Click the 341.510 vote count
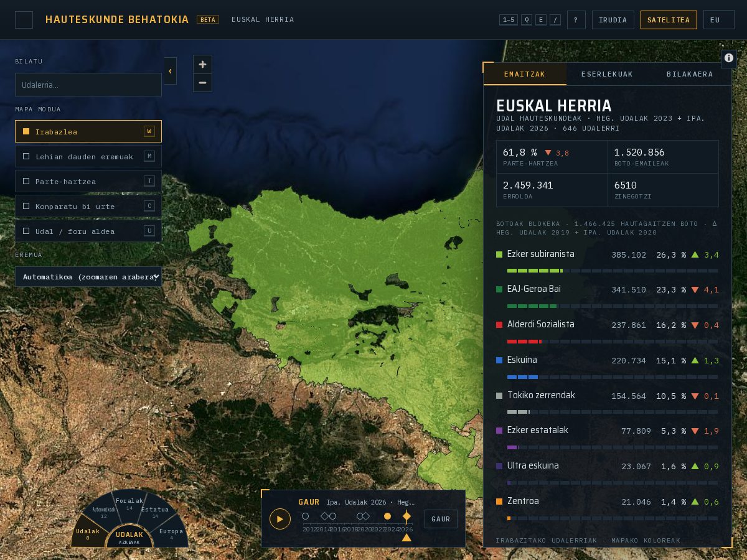747x560 pixels. point(629,290)
